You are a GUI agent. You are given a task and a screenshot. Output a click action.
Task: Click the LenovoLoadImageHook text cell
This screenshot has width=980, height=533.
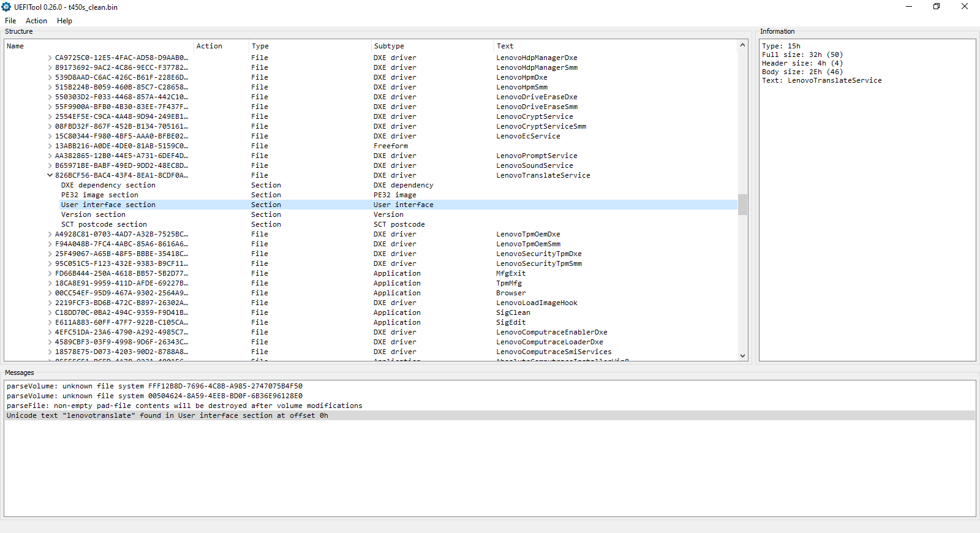pos(537,303)
